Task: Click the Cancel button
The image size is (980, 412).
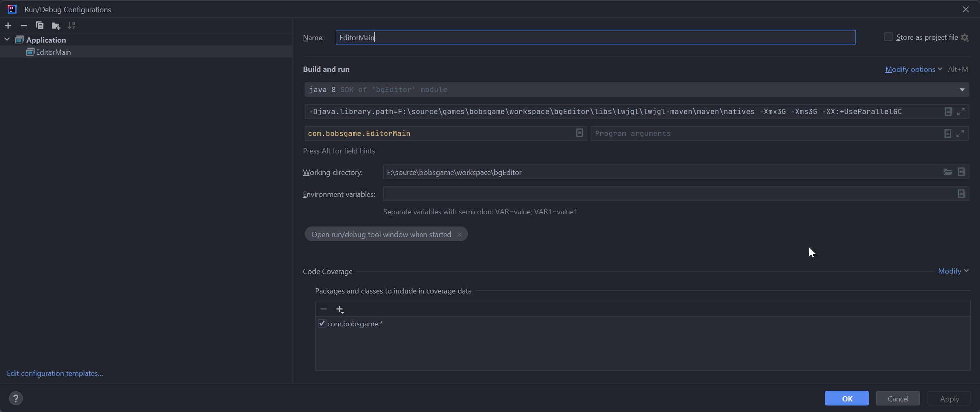Action: click(898, 399)
